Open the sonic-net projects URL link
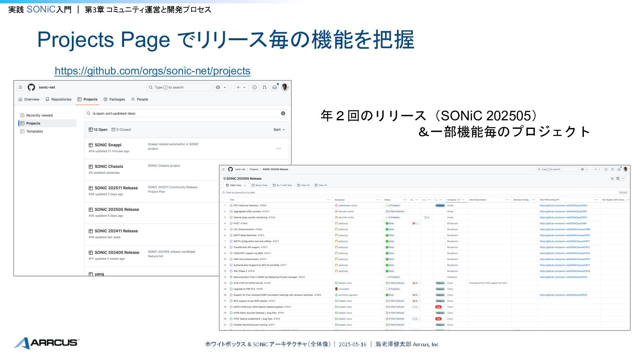644x362 pixels. point(152,71)
